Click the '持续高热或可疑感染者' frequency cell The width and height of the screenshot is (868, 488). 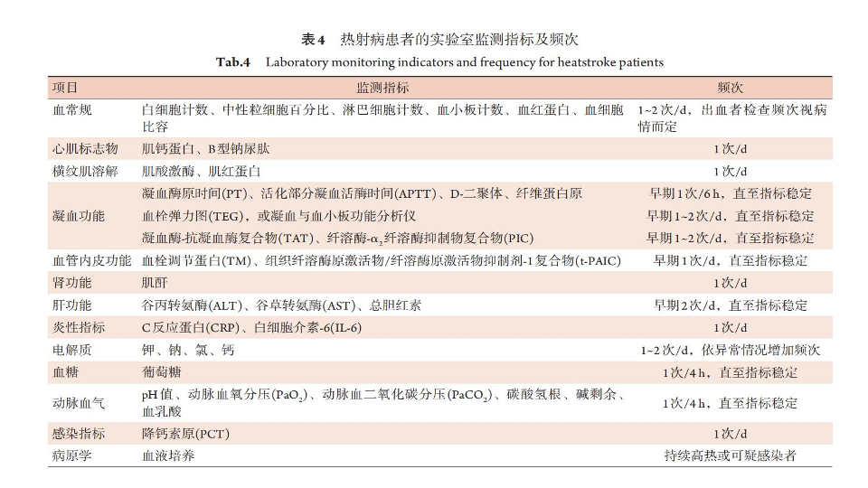click(730, 456)
